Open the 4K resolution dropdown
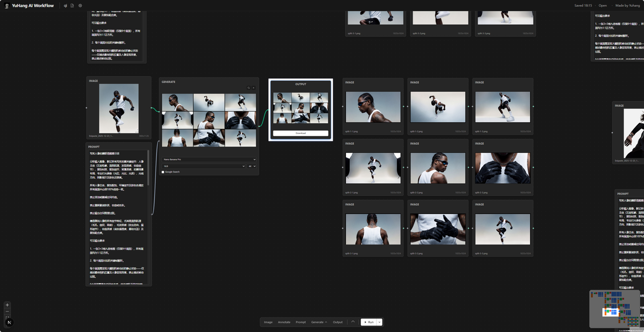 (252, 166)
